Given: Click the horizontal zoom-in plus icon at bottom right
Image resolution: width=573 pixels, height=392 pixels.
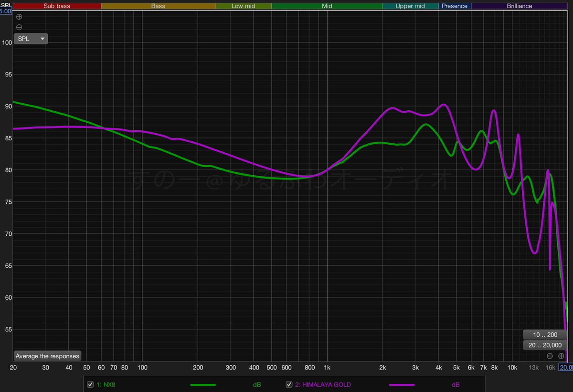Looking at the screenshot, I should [x=561, y=356].
